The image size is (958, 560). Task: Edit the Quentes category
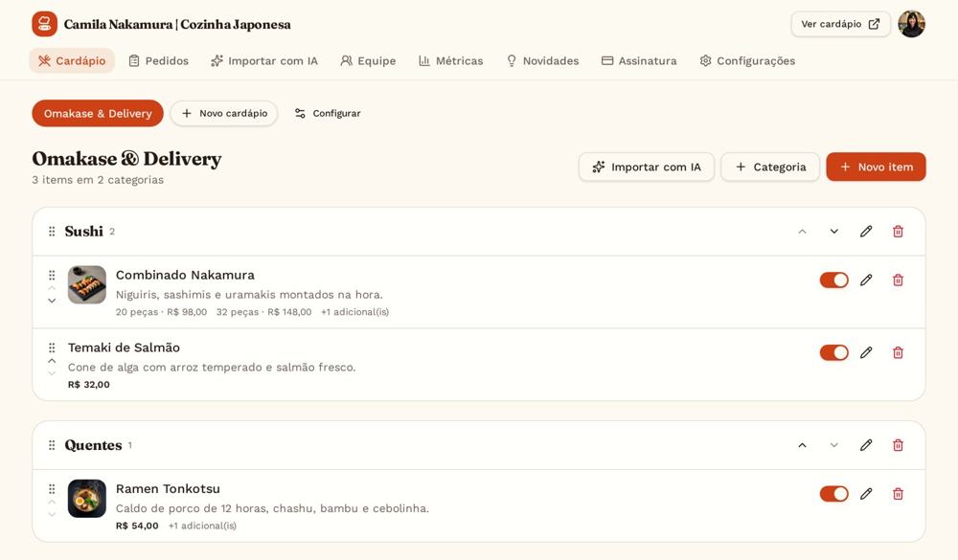pos(866,445)
